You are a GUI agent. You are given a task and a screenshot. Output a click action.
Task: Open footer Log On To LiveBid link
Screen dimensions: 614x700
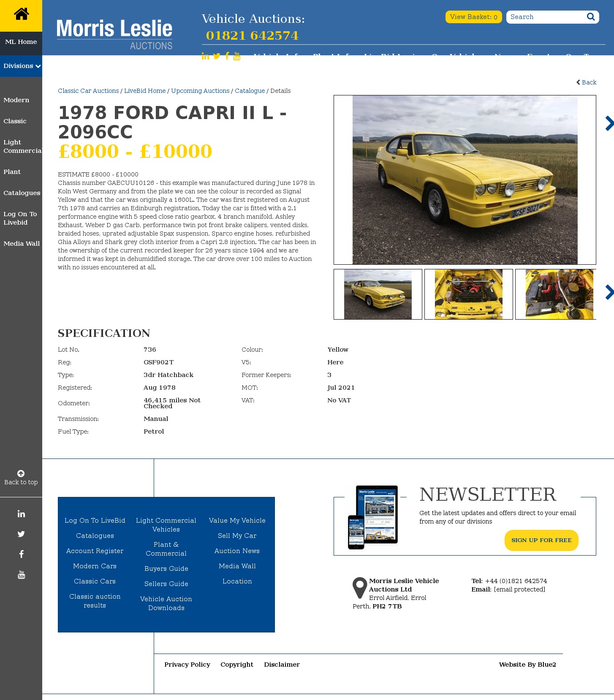[95, 521]
